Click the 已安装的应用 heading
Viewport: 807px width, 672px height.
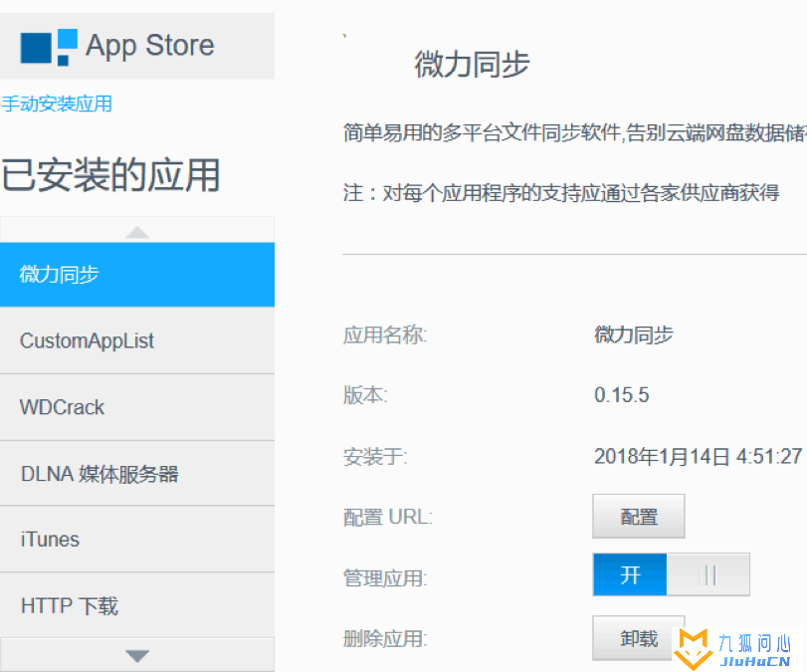(x=110, y=174)
